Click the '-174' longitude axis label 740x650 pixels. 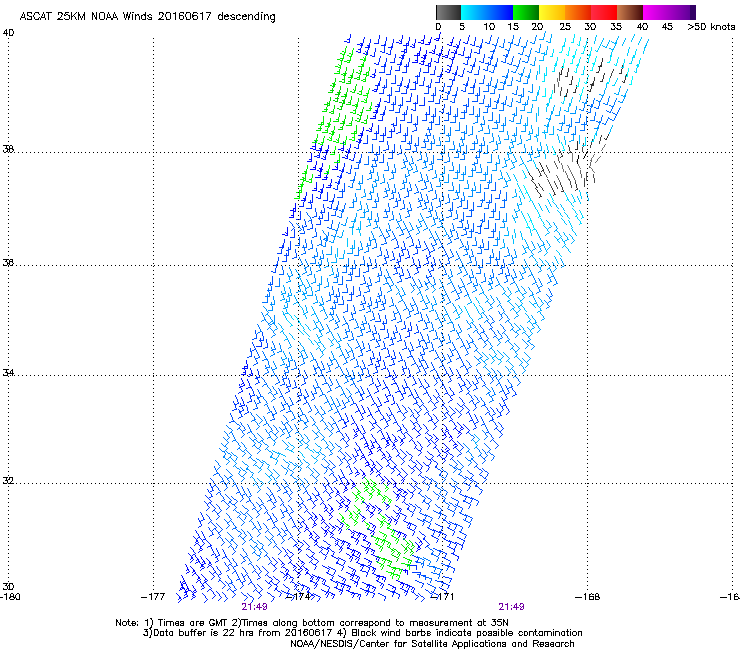(299, 597)
